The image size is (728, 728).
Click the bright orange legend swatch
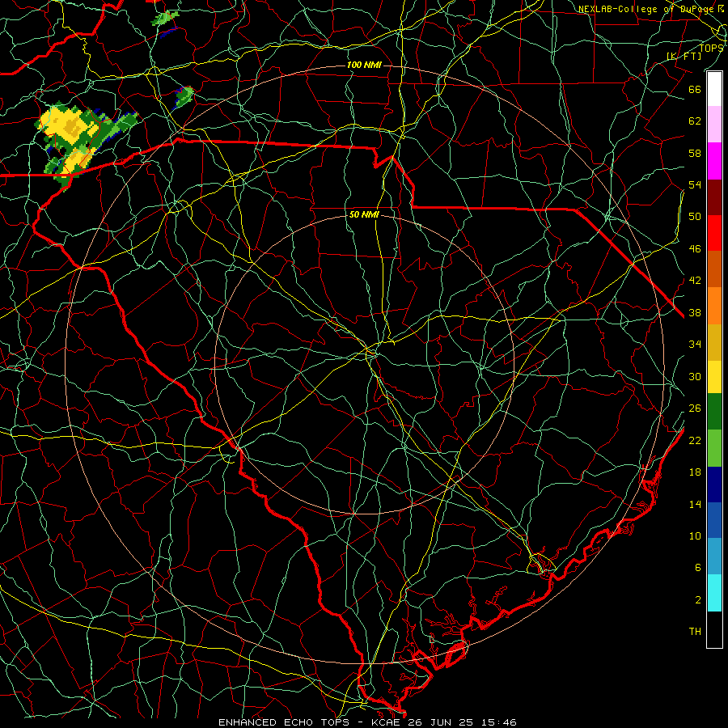click(714, 306)
